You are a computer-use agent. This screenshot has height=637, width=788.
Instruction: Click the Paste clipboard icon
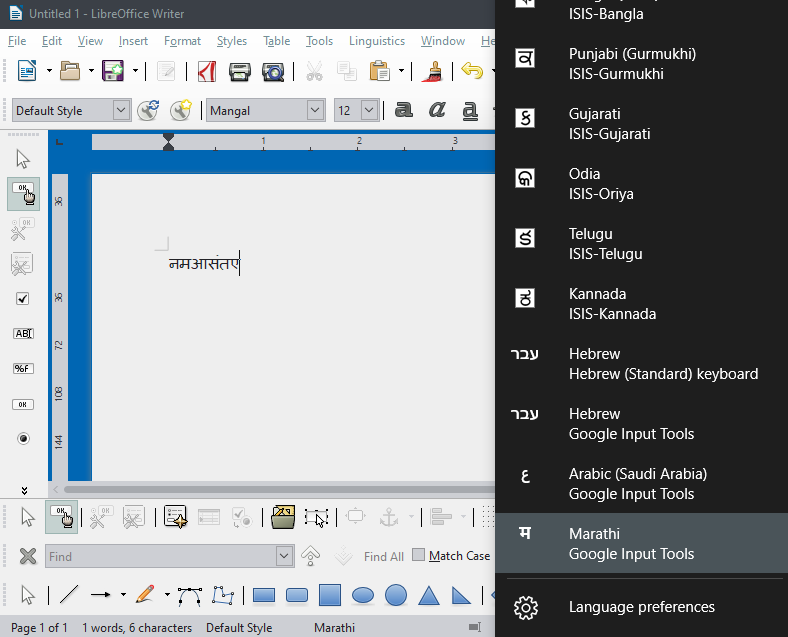pos(379,71)
